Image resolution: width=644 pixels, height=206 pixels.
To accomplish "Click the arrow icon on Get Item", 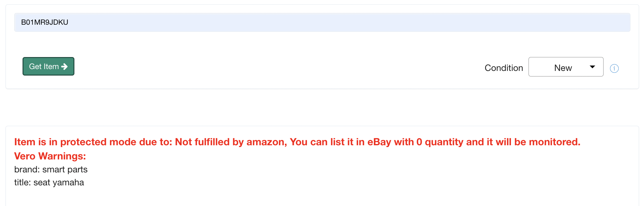I will coord(65,67).
